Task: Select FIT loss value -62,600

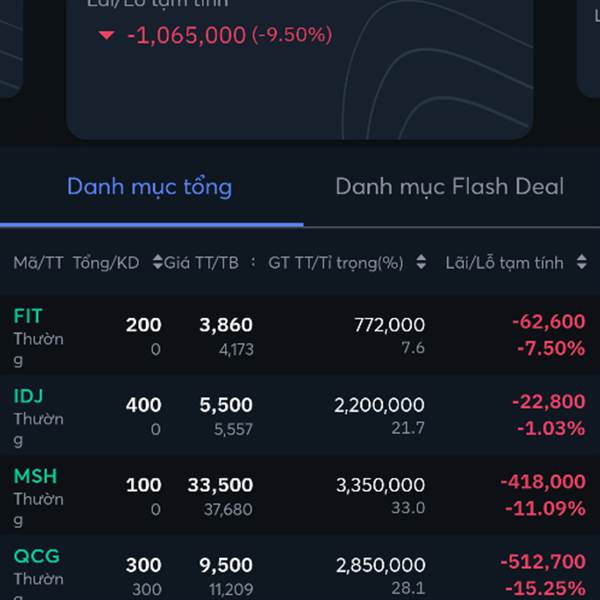Action: pyautogui.click(x=549, y=321)
